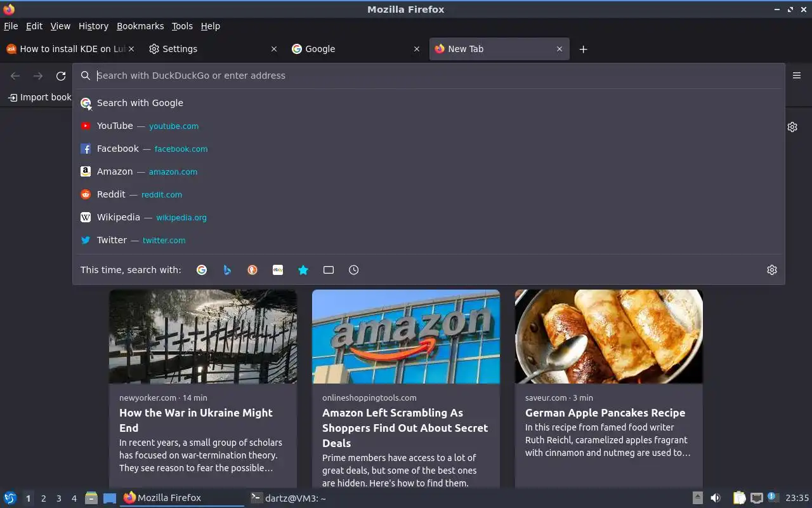Open Amazon building article thumbnail
812x508 pixels.
point(406,337)
